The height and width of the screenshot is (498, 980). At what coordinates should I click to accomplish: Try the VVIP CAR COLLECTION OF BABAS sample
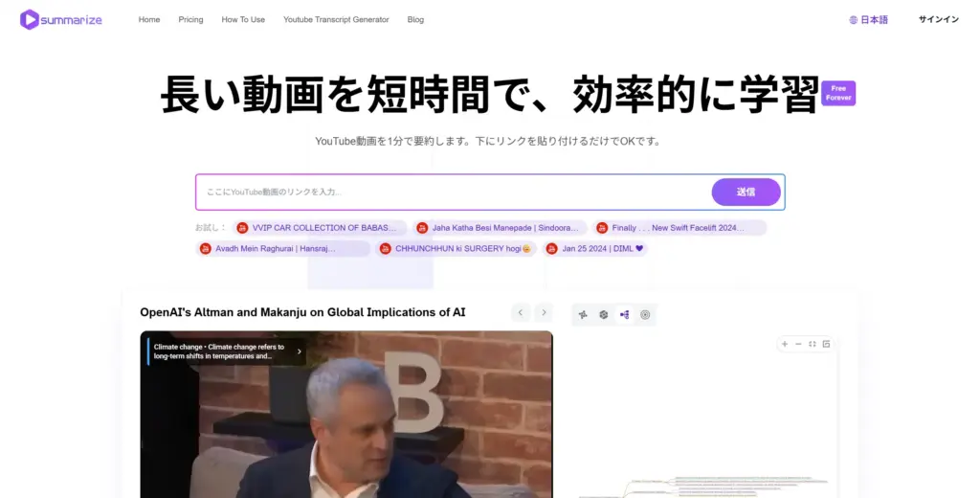click(x=320, y=228)
